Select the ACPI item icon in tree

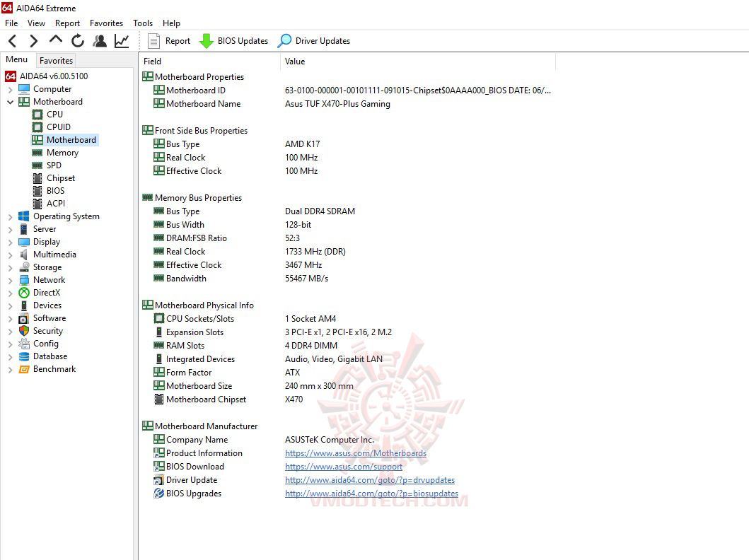click(x=37, y=204)
